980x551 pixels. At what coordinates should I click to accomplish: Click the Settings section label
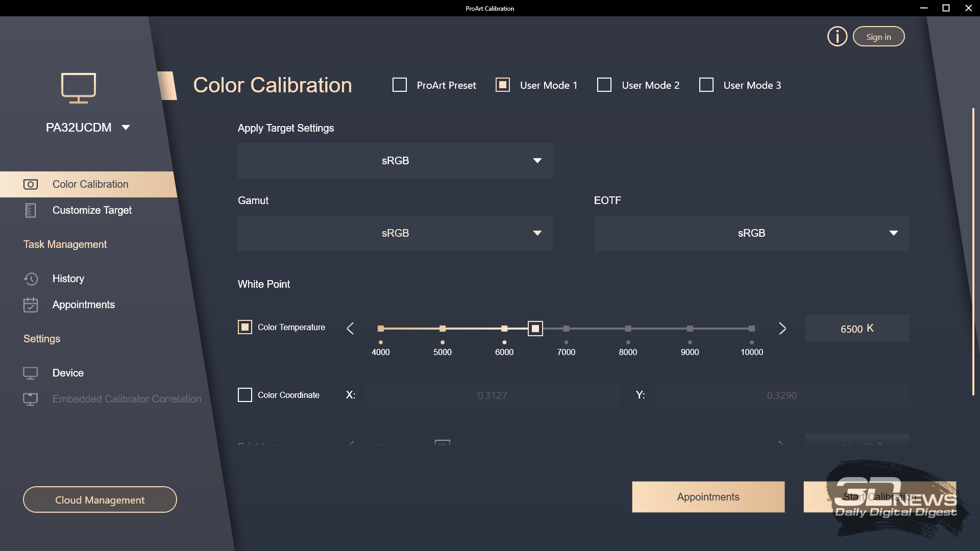click(x=42, y=339)
